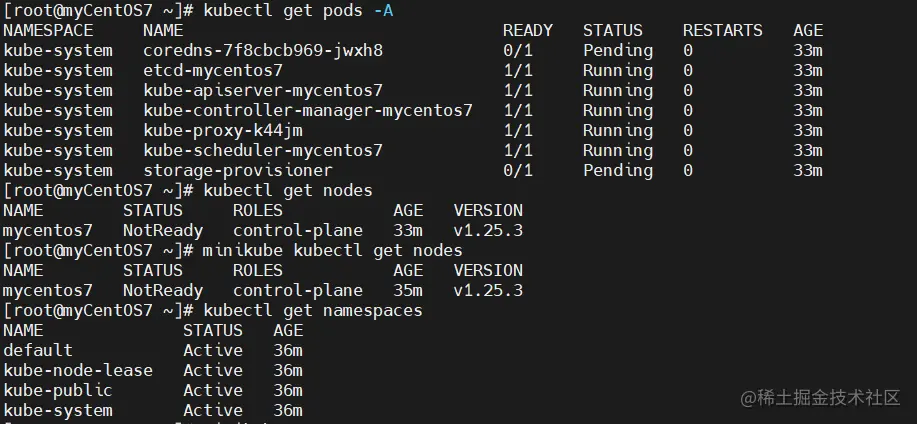This screenshot has height=424, width=917.
Task: Click the RESTARTS column header
Action: point(722,30)
